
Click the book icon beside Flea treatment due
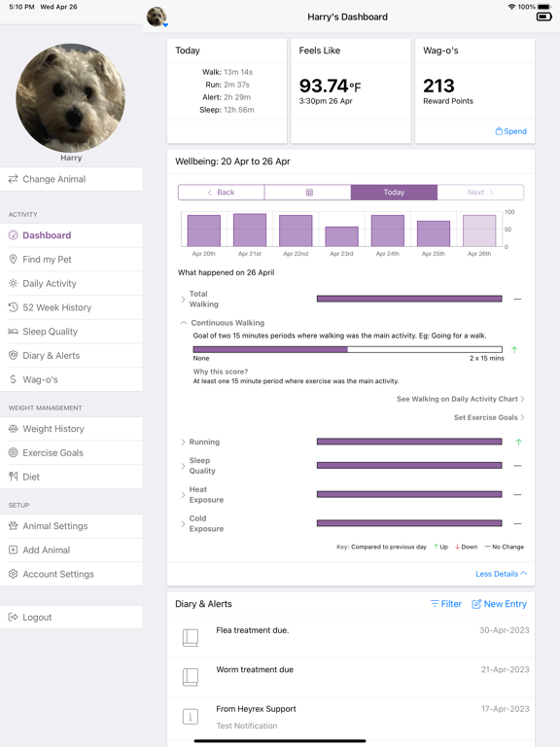click(191, 637)
